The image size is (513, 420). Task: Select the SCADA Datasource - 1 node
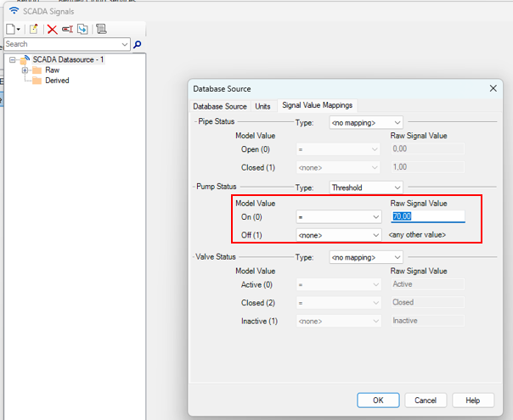point(68,59)
